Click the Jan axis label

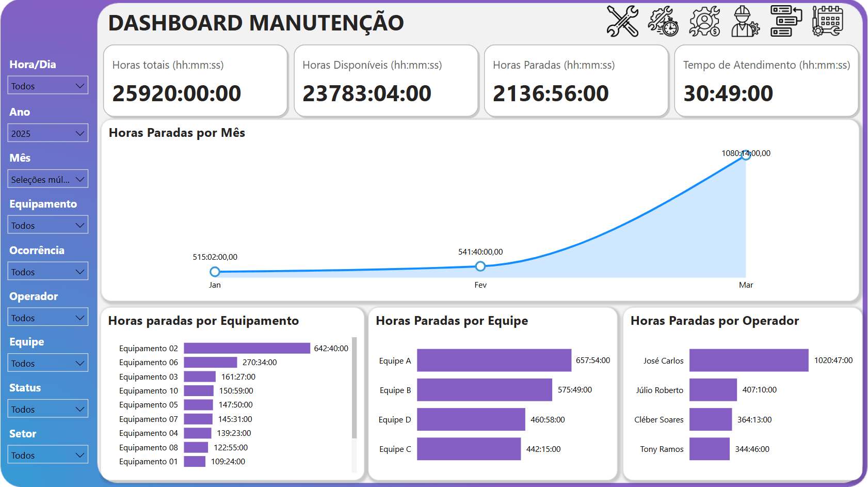[215, 285]
